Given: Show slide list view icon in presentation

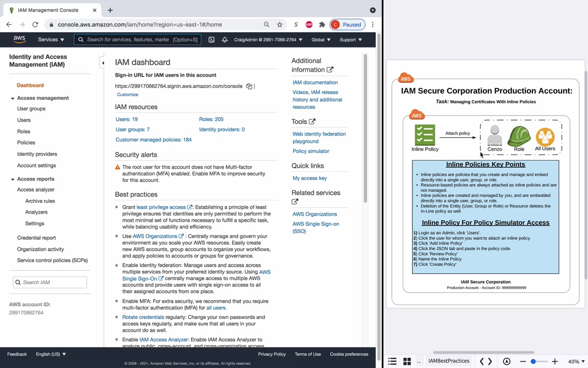Looking at the screenshot, I should 392,361.
